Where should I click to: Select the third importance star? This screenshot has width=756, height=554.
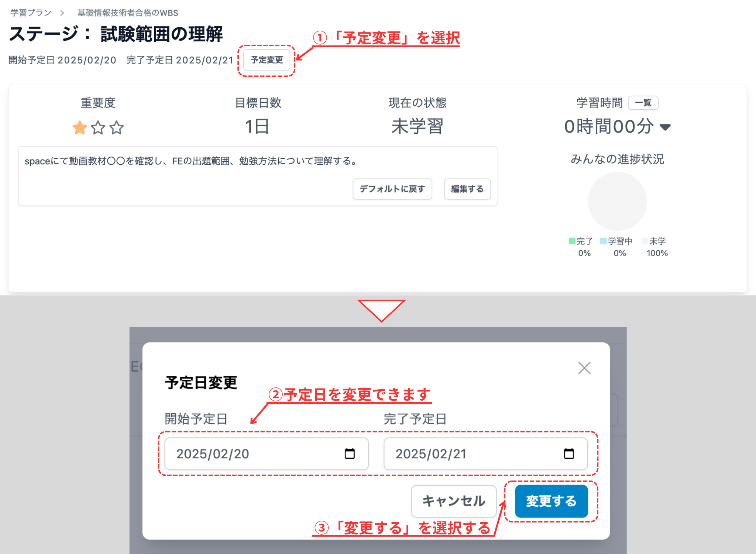[x=116, y=128]
